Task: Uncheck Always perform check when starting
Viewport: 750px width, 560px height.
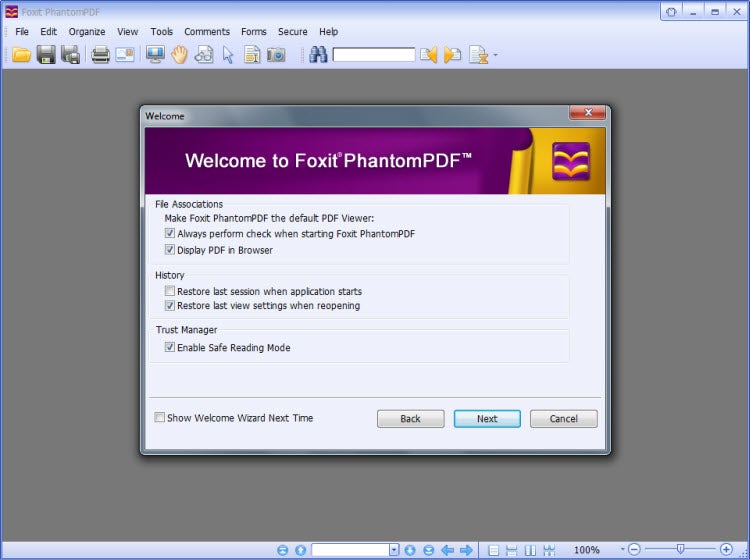Action: 169,233
